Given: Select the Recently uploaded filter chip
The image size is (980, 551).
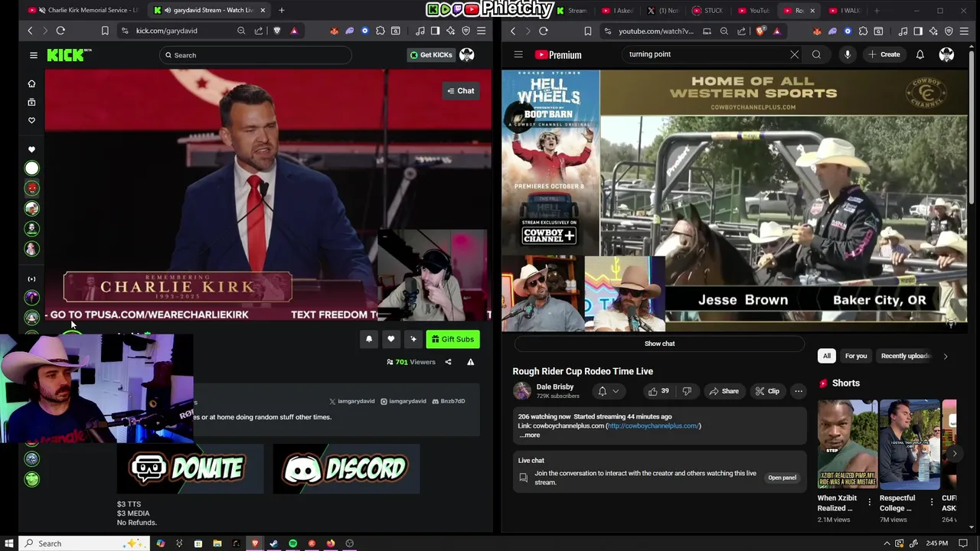Looking at the screenshot, I should click(x=905, y=356).
